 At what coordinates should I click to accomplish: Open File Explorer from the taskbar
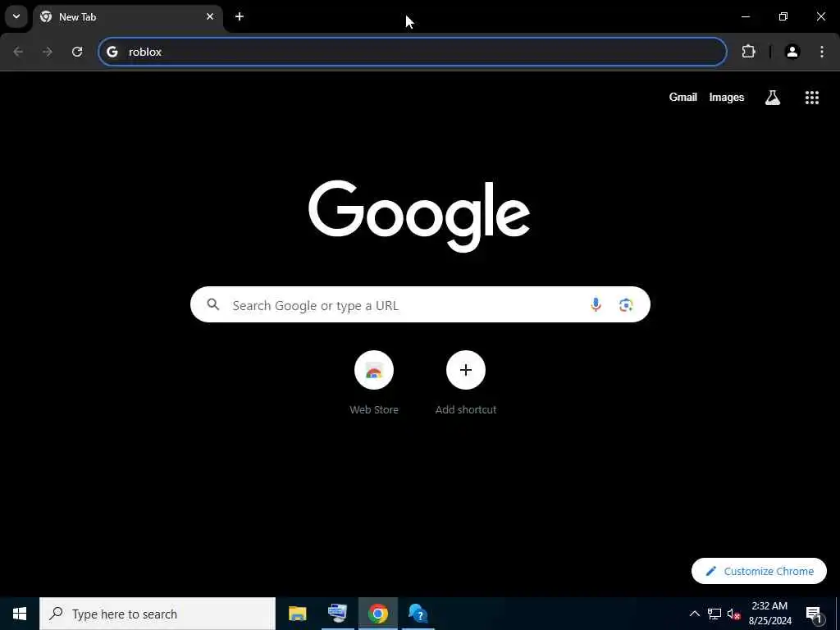pos(297,614)
